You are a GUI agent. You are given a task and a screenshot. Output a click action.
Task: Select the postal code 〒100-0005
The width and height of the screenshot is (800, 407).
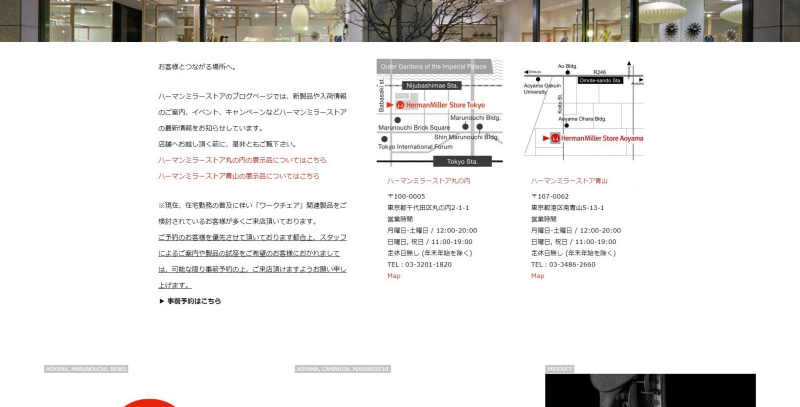tap(406, 196)
